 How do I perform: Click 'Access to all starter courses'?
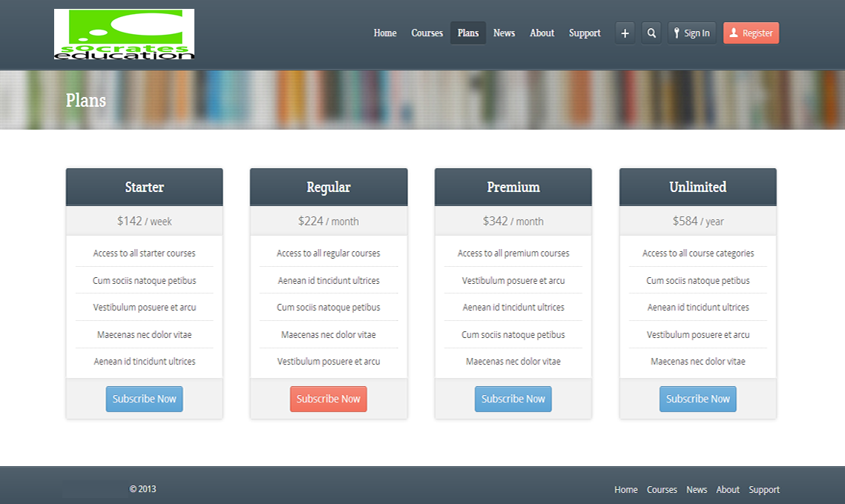[145, 253]
